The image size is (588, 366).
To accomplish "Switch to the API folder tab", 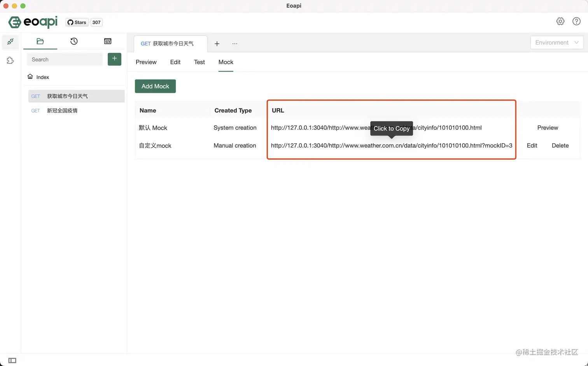I will click(x=40, y=41).
